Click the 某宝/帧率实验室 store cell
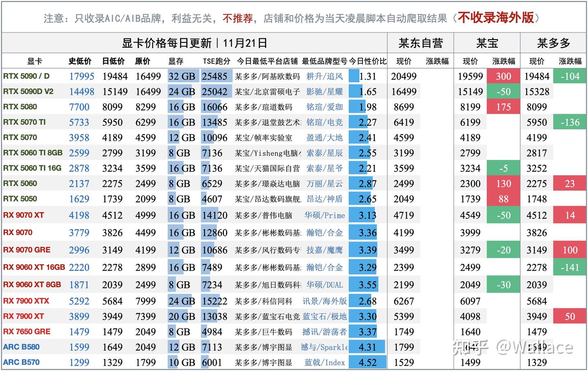Viewport: 588px width, 371px height. point(264,138)
